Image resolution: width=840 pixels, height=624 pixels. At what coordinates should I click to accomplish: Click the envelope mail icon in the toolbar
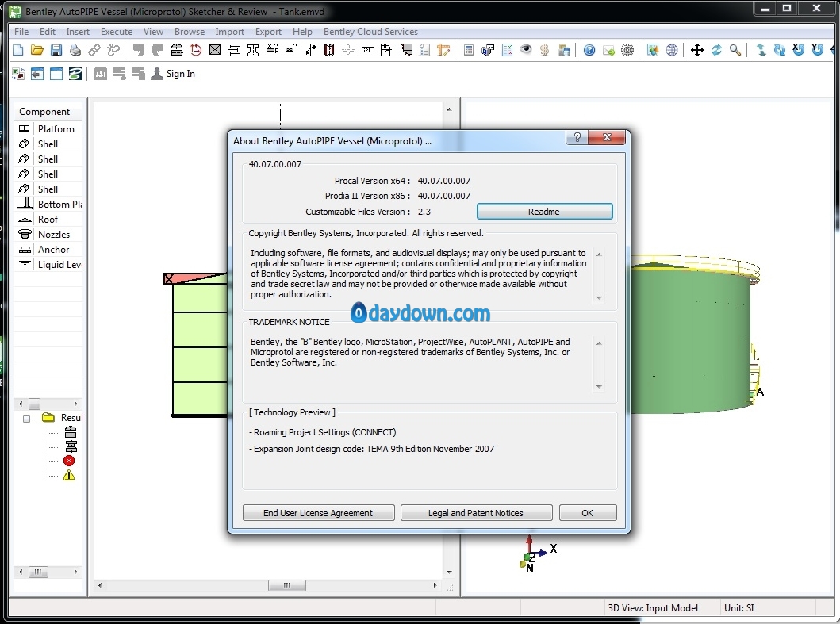point(608,51)
